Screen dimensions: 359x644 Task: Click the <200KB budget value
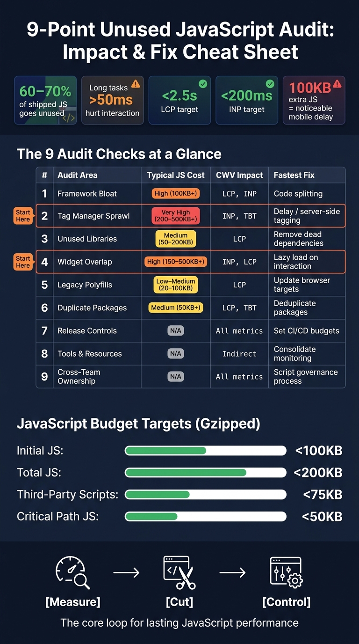[318, 473]
